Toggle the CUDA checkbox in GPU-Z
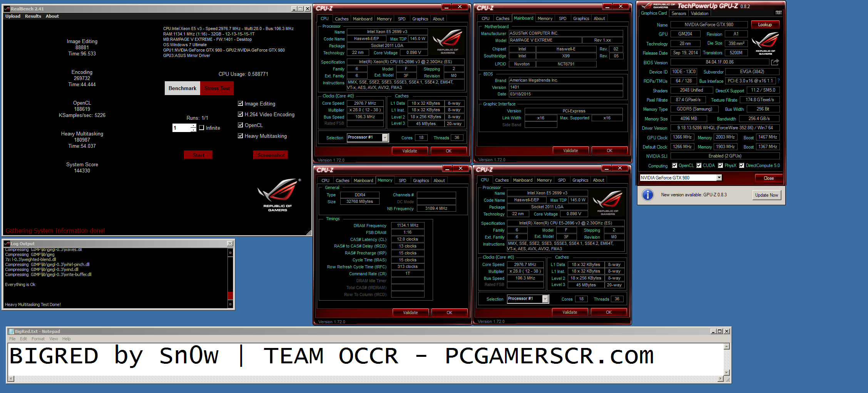 click(699, 166)
